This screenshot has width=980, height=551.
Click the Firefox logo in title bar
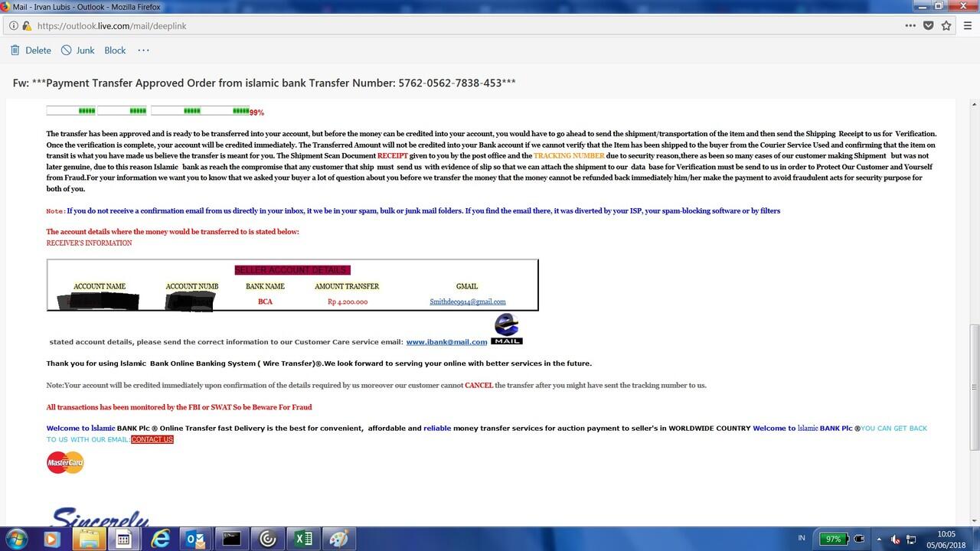[6, 6]
